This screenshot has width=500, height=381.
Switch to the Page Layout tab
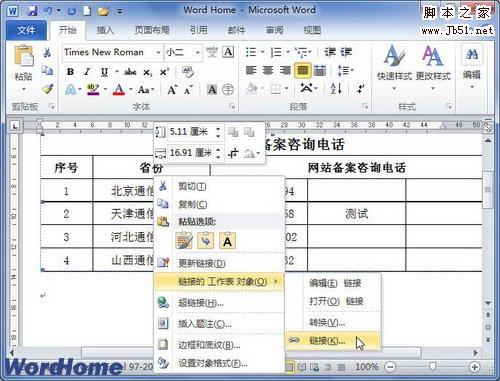[152, 30]
